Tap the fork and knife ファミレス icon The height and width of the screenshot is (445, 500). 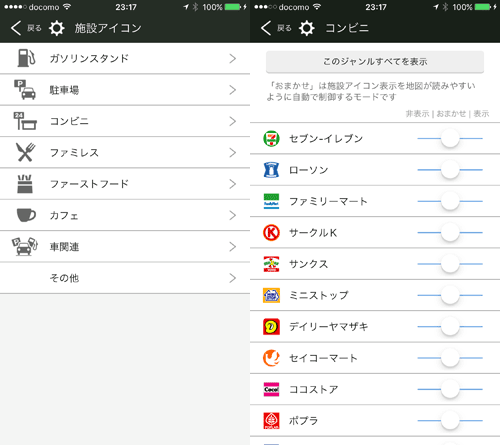25,152
